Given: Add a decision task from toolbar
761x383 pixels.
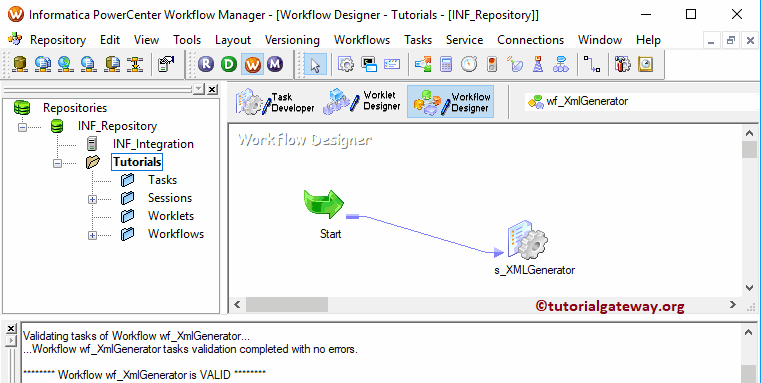Looking at the screenshot, I should (x=423, y=65).
